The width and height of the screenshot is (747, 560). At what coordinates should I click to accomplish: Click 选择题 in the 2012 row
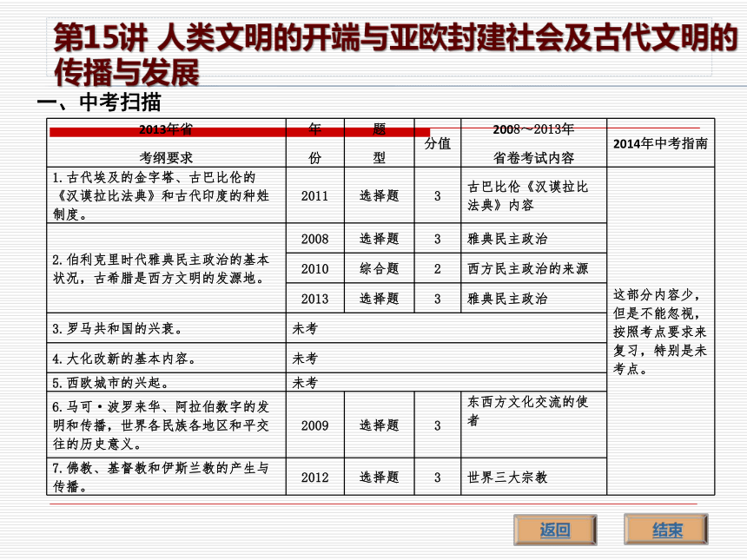380,478
